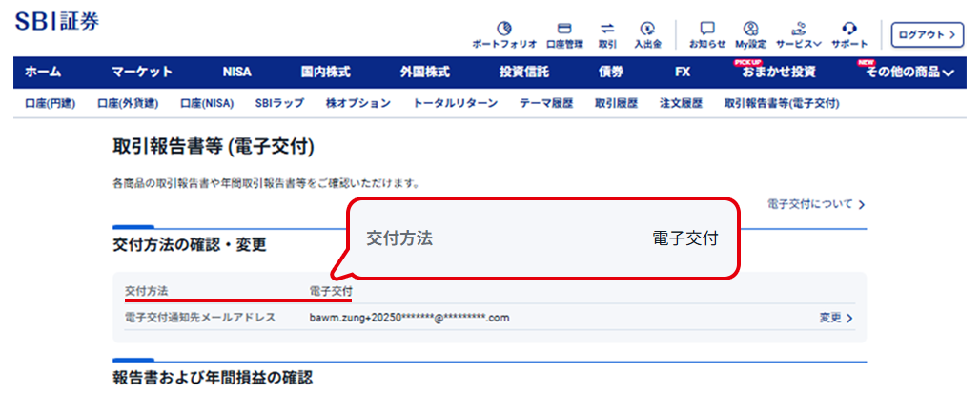Open My設定 settings icon

tap(750, 35)
